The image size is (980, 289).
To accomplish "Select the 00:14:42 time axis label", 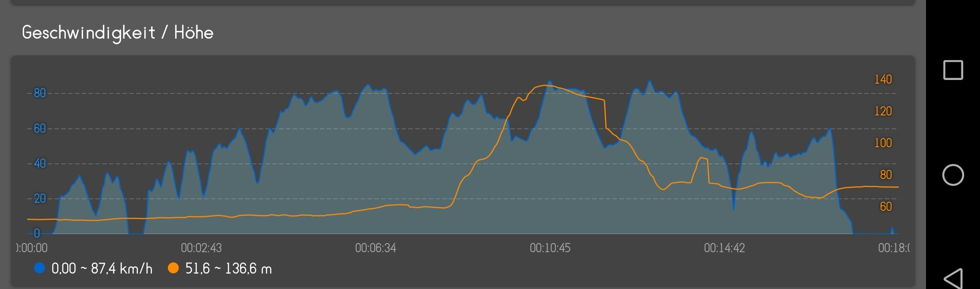I will coord(724,248).
